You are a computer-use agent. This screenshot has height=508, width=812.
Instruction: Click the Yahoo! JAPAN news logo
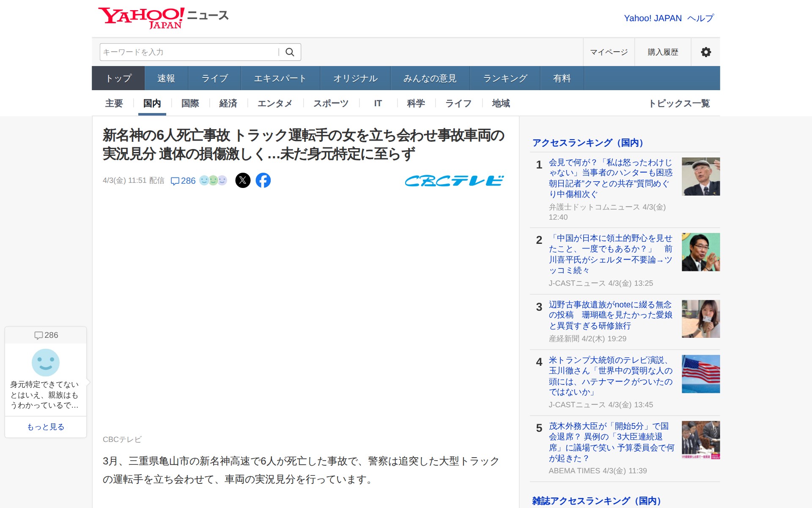tap(163, 18)
